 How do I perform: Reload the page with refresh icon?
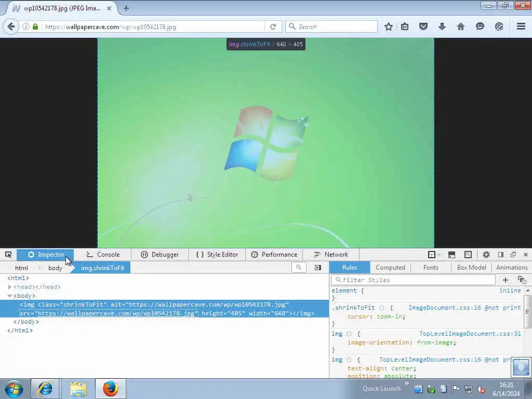click(273, 26)
